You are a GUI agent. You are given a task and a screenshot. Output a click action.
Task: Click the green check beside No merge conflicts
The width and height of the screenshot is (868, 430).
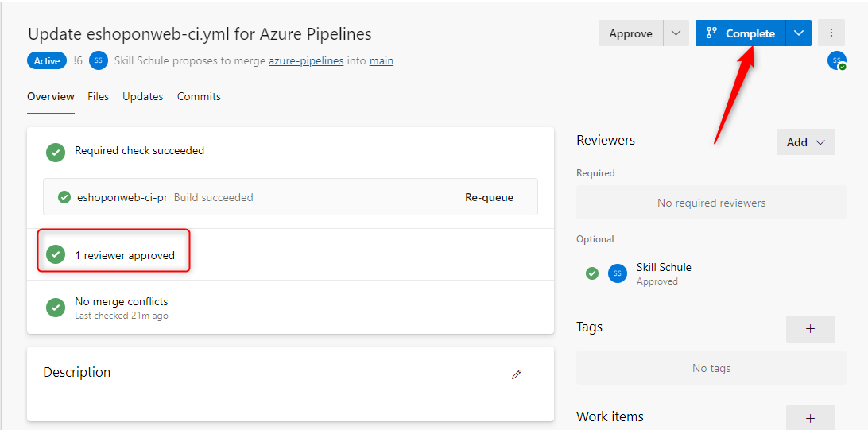coord(55,308)
